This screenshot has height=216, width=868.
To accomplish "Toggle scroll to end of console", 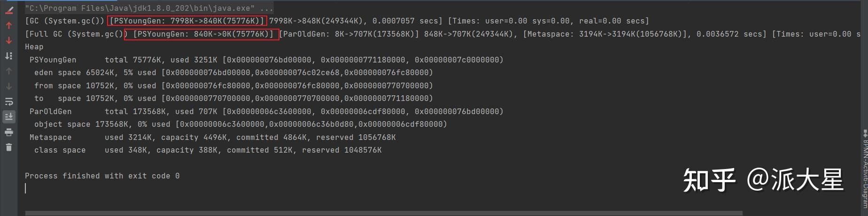I will click(9, 116).
